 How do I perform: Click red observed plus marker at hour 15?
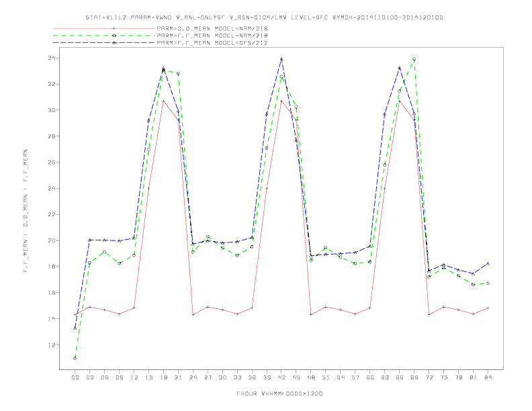point(148,188)
